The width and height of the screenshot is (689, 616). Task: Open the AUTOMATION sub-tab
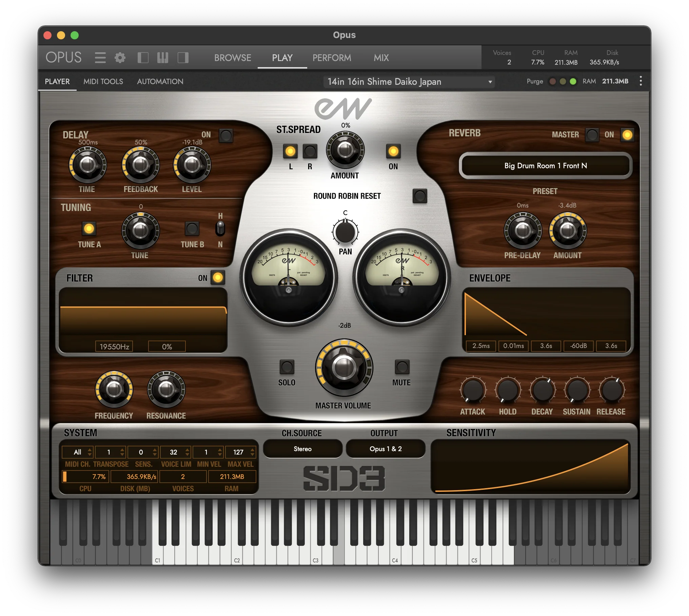pyautogui.click(x=160, y=81)
